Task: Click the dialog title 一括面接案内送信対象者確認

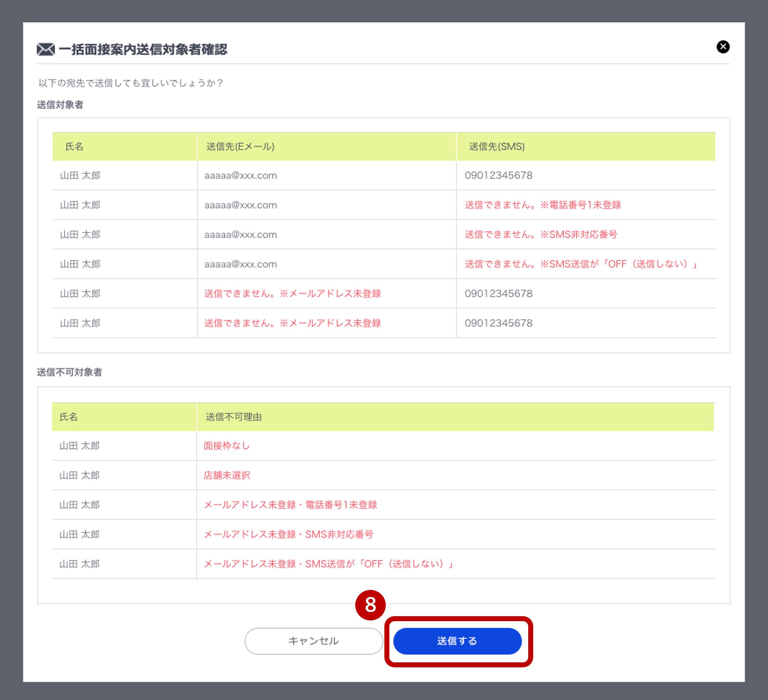Action: coord(143,49)
